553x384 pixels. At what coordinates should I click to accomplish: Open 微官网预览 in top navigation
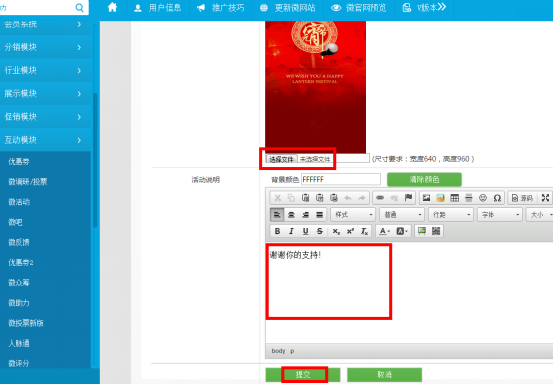(x=359, y=8)
